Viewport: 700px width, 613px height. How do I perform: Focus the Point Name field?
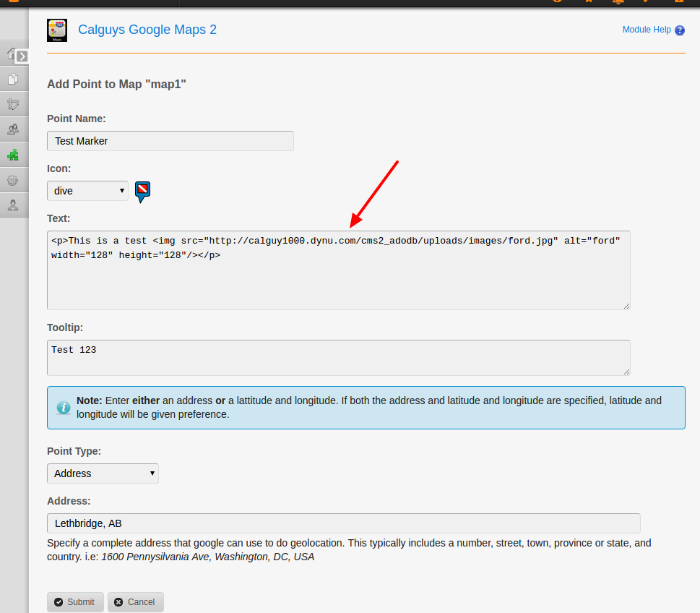[x=170, y=141]
